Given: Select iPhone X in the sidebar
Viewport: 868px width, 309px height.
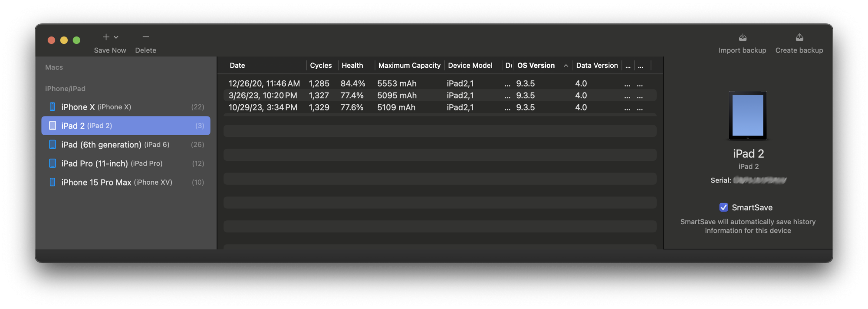Looking at the screenshot, I should [126, 107].
